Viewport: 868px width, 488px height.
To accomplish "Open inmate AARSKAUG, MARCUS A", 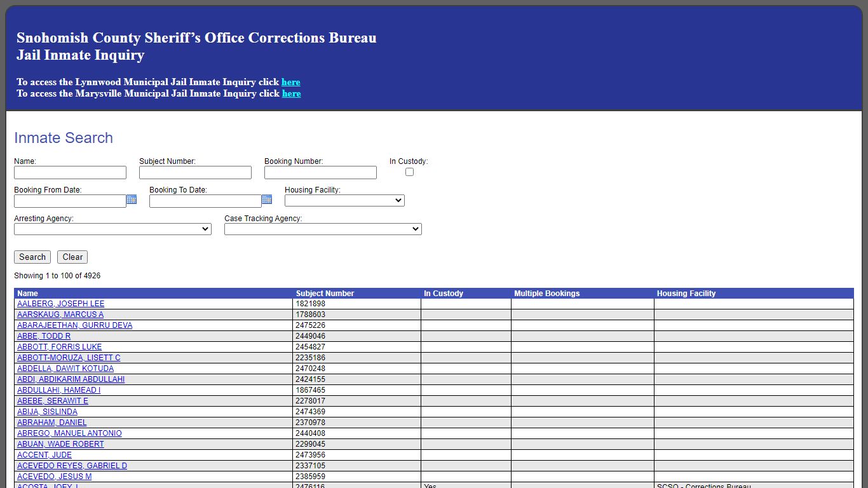I will (x=60, y=315).
